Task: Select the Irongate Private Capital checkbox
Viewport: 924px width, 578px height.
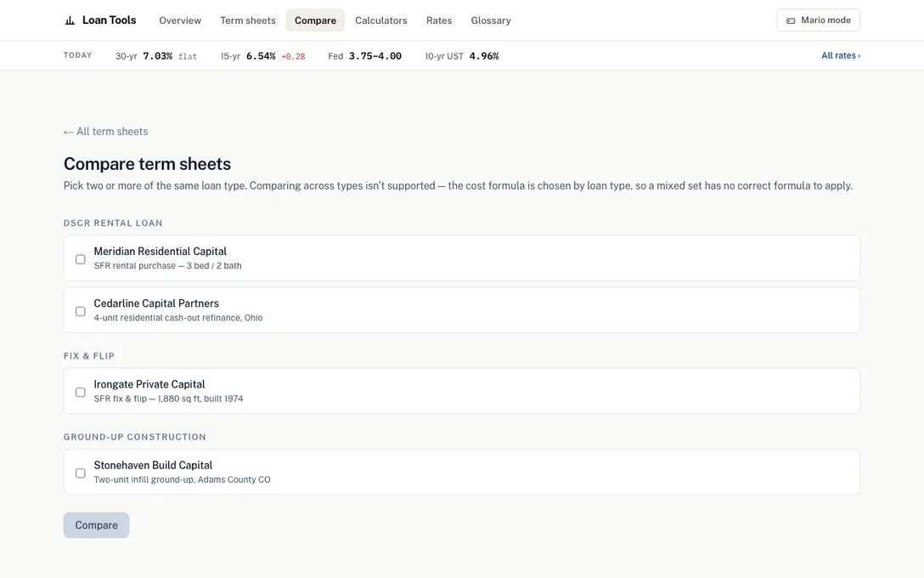Action: (80, 392)
